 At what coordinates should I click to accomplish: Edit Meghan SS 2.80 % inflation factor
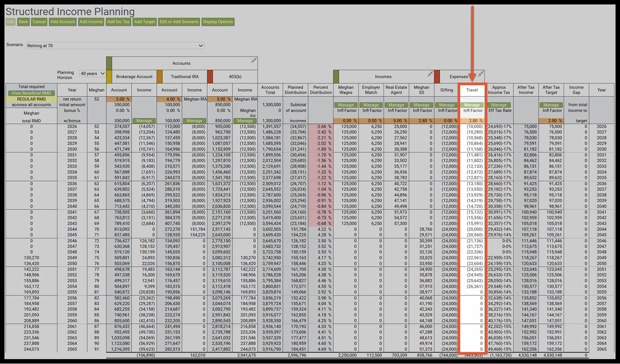tap(422, 121)
